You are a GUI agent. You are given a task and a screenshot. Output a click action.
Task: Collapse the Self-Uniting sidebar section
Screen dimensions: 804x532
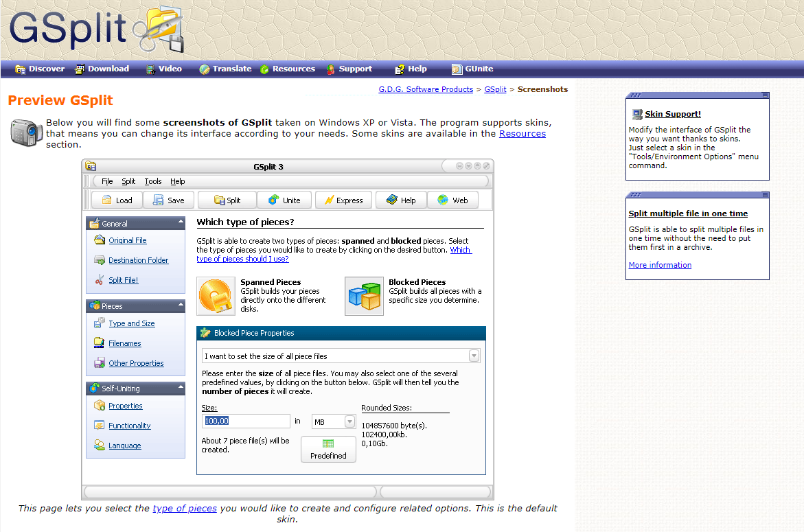(181, 387)
